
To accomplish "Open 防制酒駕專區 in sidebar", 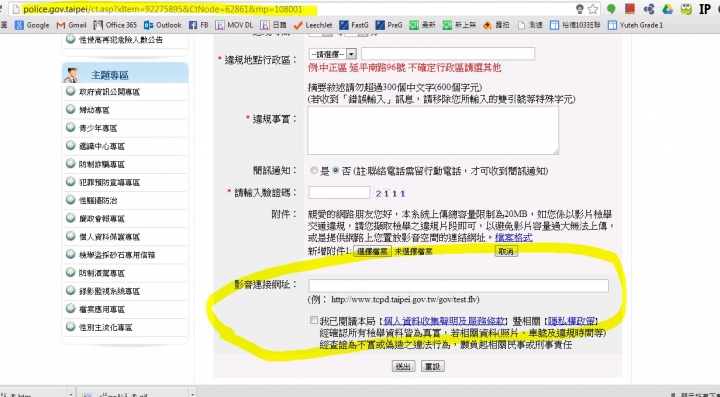I will (x=101, y=273).
